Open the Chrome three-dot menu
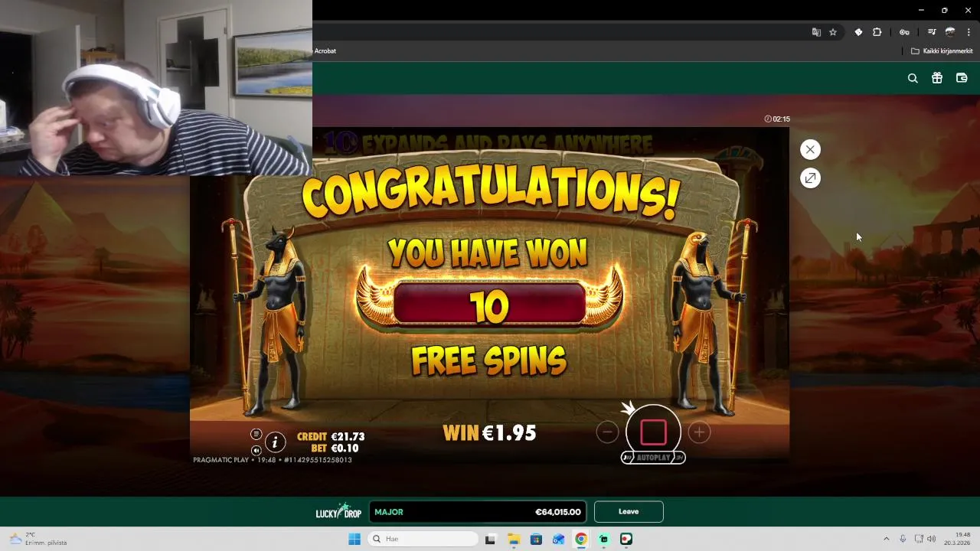The image size is (980, 551). click(969, 32)
